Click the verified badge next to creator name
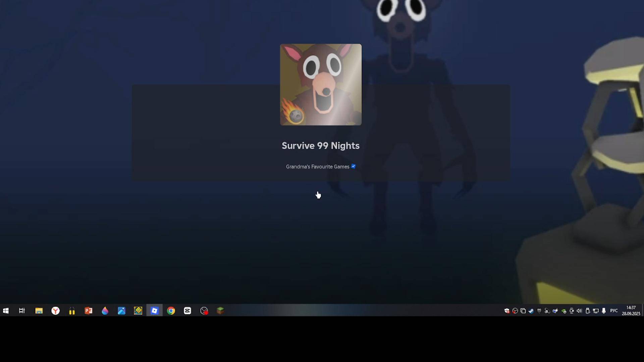 (x=353, y=166)
